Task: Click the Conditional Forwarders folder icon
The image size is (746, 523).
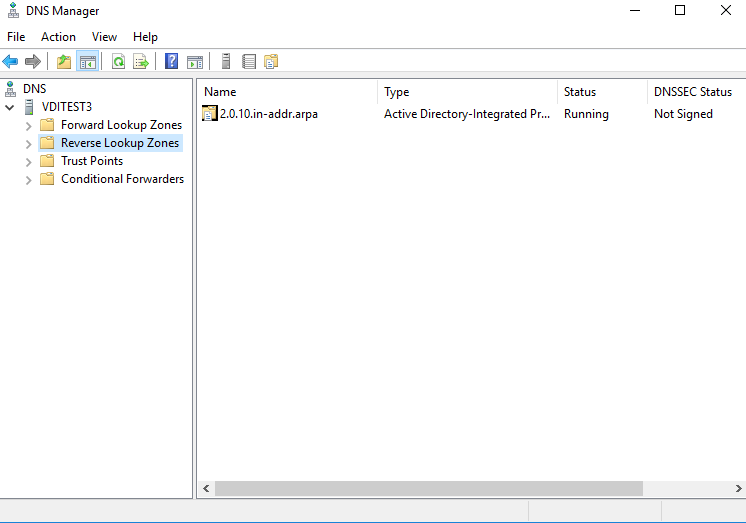Action: tap(47, 179)
